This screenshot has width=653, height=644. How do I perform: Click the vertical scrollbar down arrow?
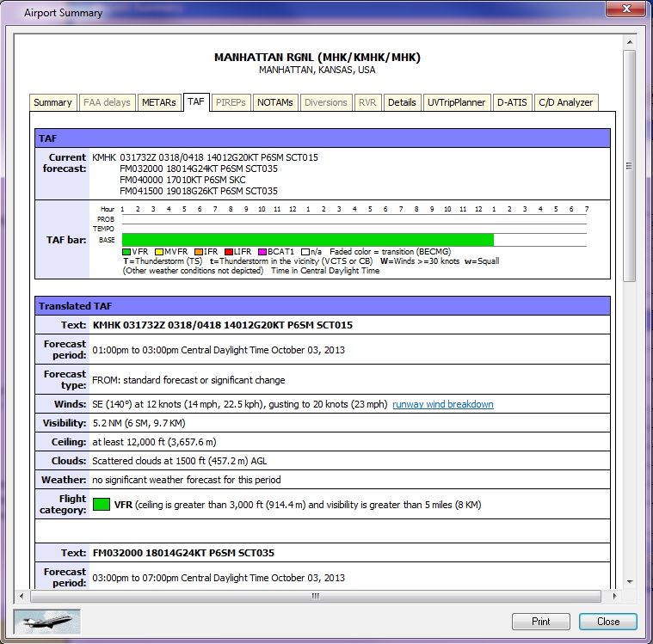click(x=629, y=581)
